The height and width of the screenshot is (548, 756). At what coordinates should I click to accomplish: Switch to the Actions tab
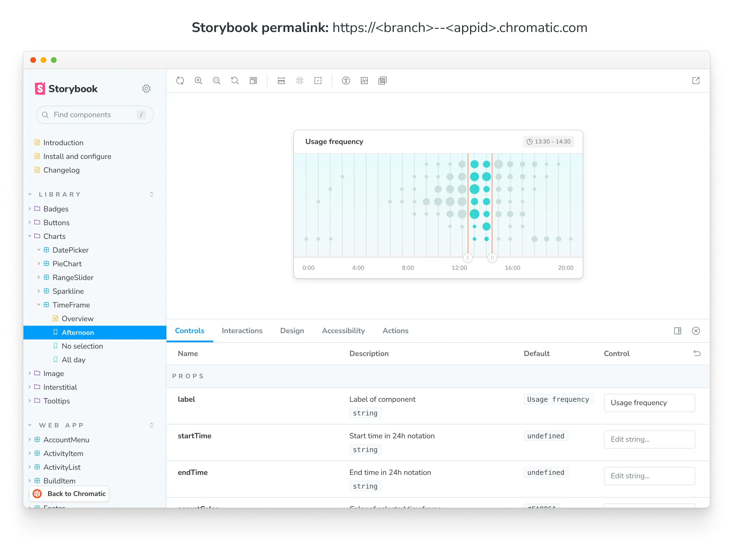(395, 331)
